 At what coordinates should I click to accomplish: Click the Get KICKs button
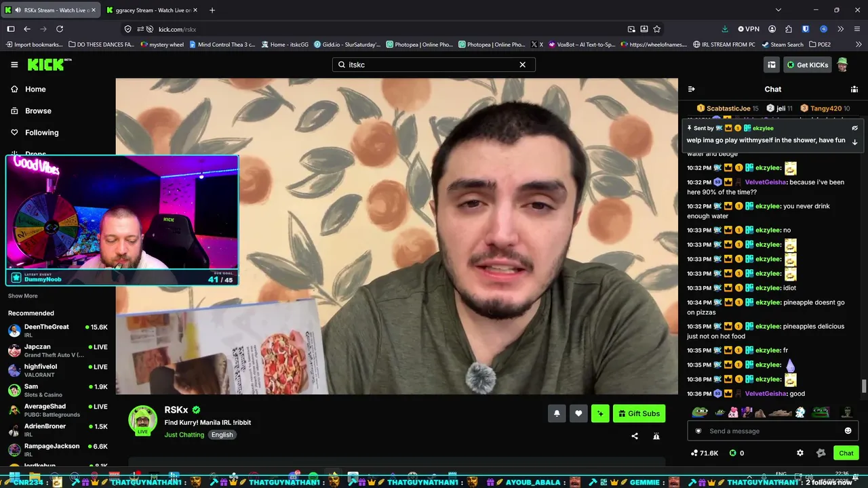coord(807,64)
